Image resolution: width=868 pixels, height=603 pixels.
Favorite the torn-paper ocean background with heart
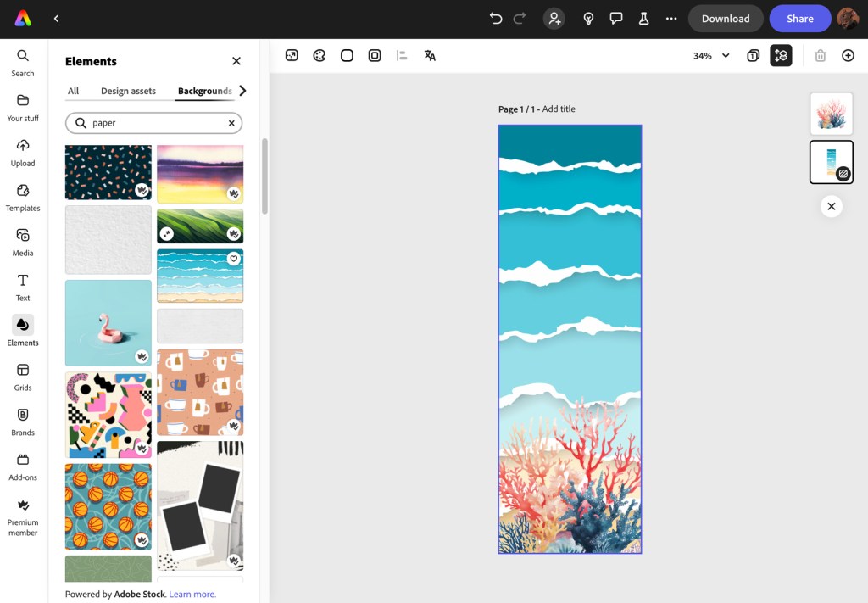coord(234,259)
